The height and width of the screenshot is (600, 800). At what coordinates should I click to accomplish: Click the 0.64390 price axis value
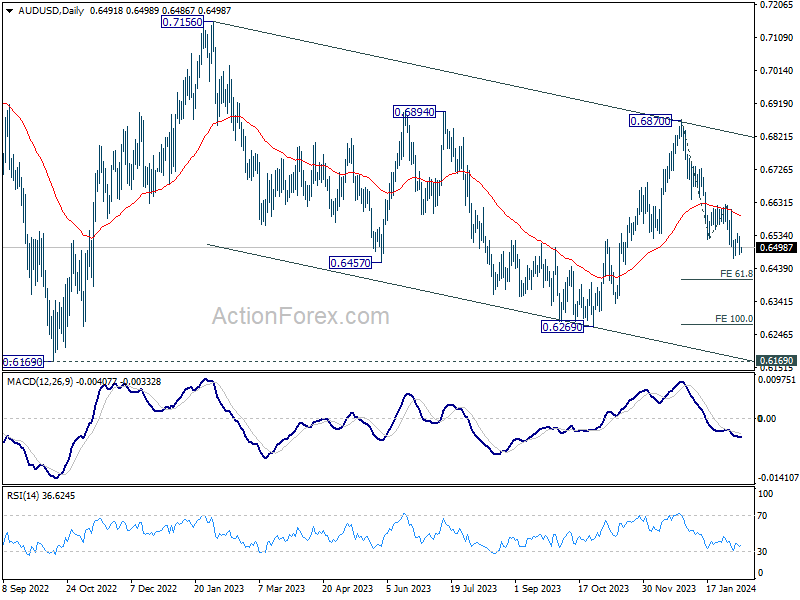(776, 268)
